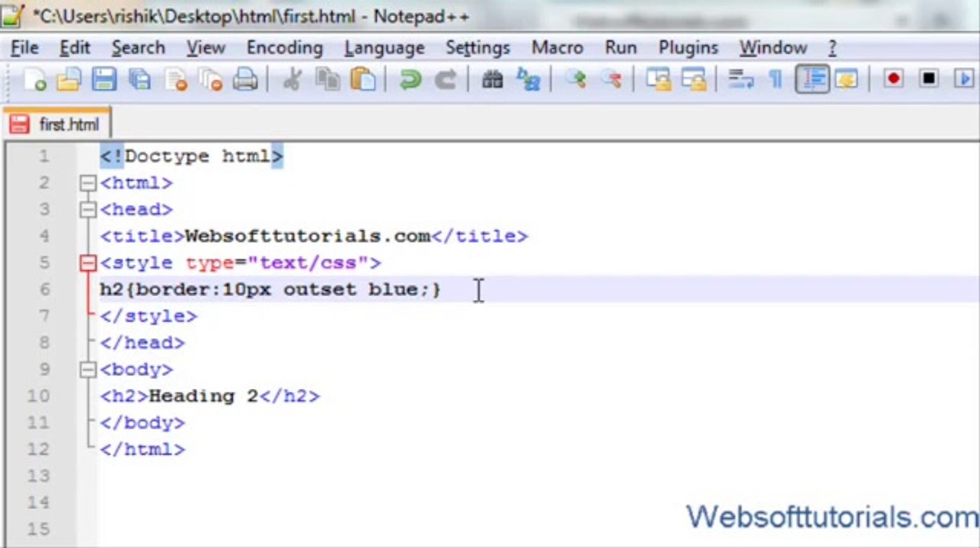Open Find using the binoculars icon
The height and width of the screenshot is (548, 980).
pyautogui.click(x=493, y=79)
